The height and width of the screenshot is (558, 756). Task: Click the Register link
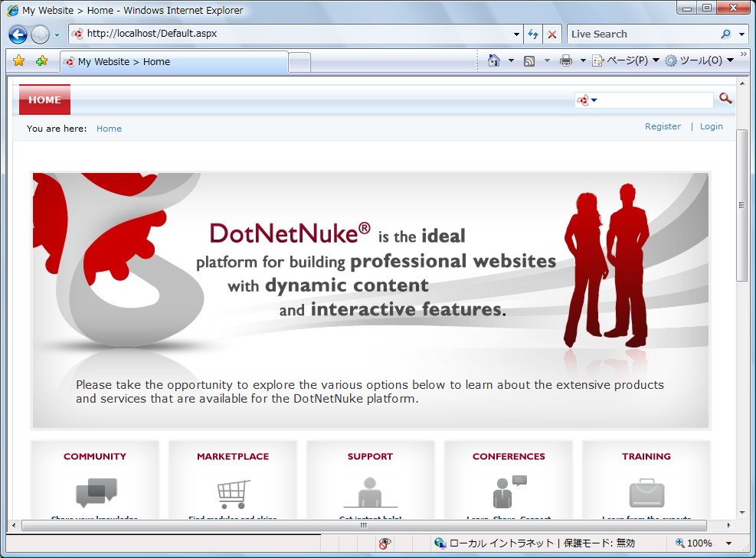point(663,126)
